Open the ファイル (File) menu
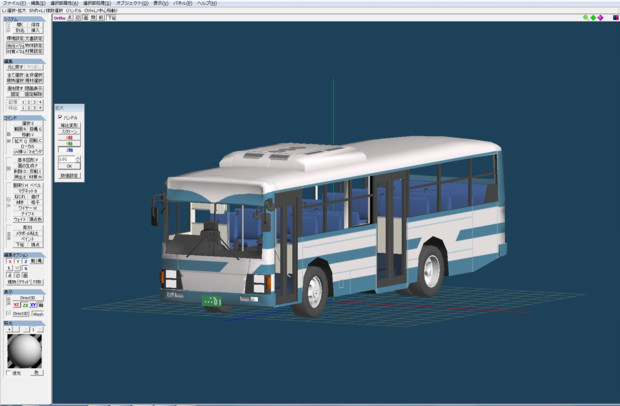Image resolution: width=620 pixels, height=406 pixels. tap(13, 3)
